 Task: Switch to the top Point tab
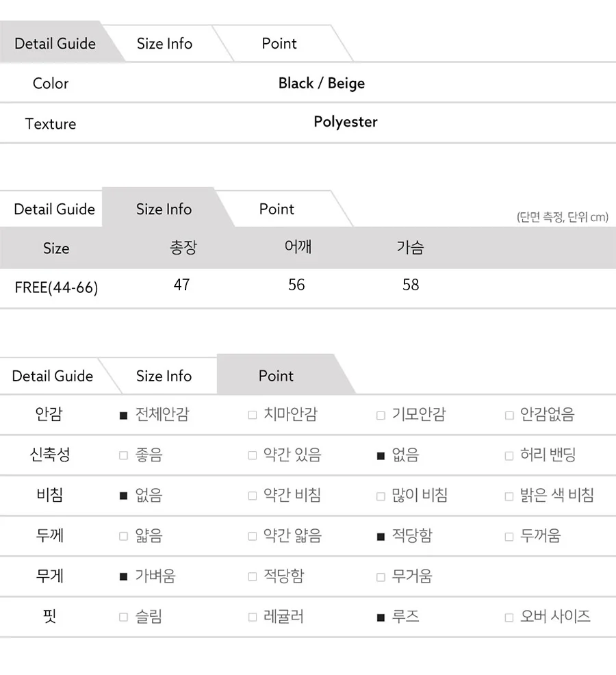279,44
